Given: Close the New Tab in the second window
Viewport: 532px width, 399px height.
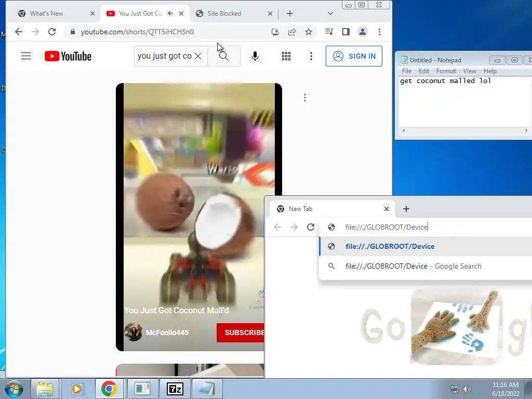Looking at the screenshot, I should coord(387,209).
